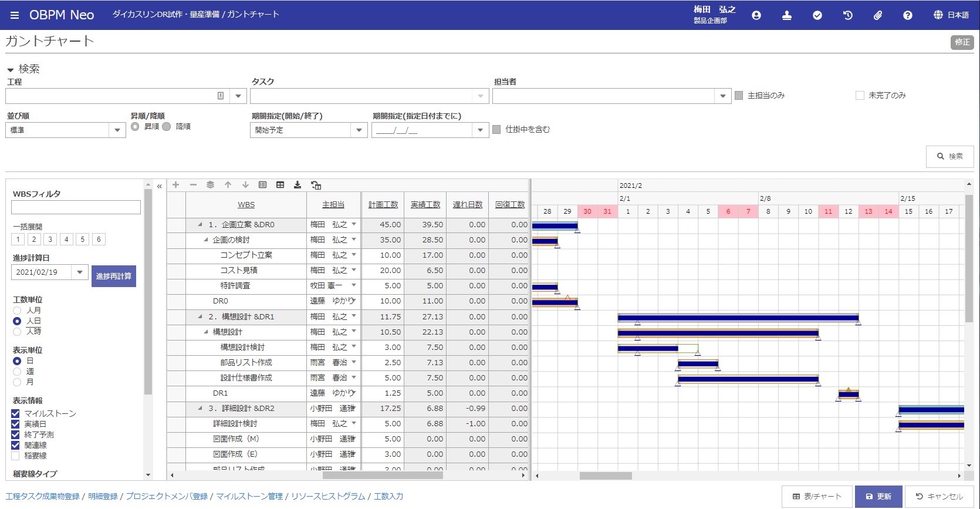Click the 更新 save button
Viewport: 980px width, 509px height.
tap(878, 497)
